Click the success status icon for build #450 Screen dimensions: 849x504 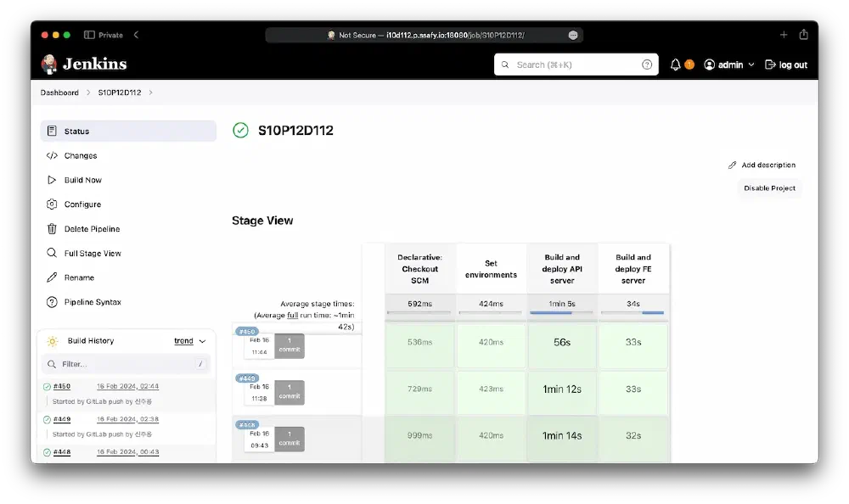tap(47, 386)
